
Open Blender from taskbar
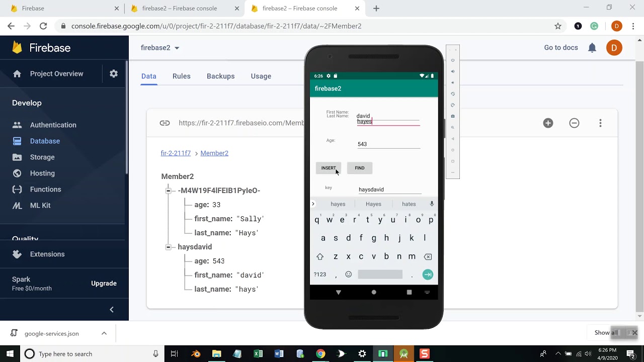[196, 354]
